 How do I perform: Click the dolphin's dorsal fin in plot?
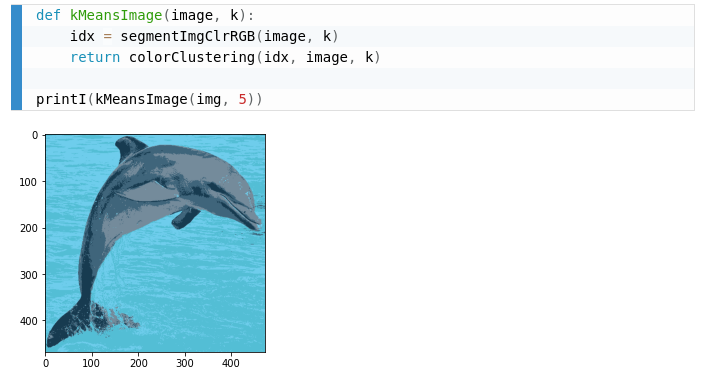click(x=128, y=147)
